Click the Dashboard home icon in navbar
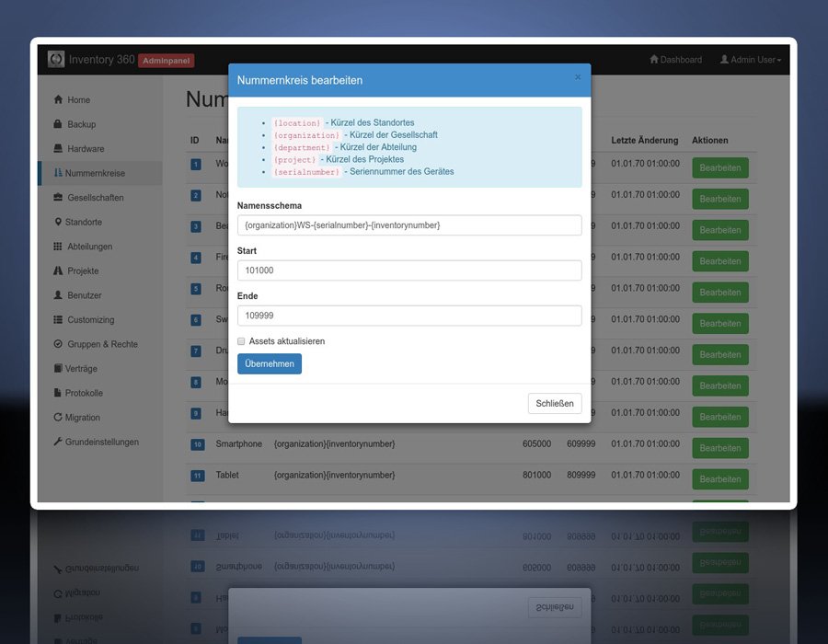 coord(654,59)
